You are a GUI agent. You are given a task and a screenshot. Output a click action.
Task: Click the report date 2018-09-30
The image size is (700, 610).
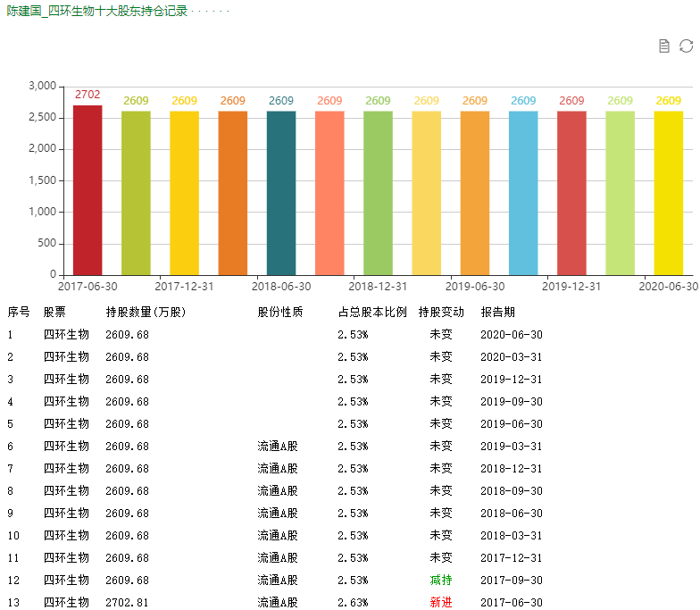click(x=512, y=491)
